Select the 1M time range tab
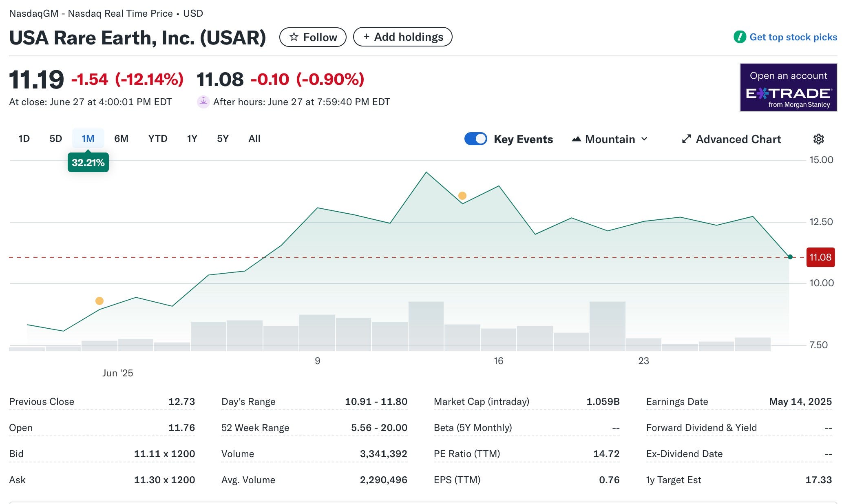853x504 pixels. 88,139
